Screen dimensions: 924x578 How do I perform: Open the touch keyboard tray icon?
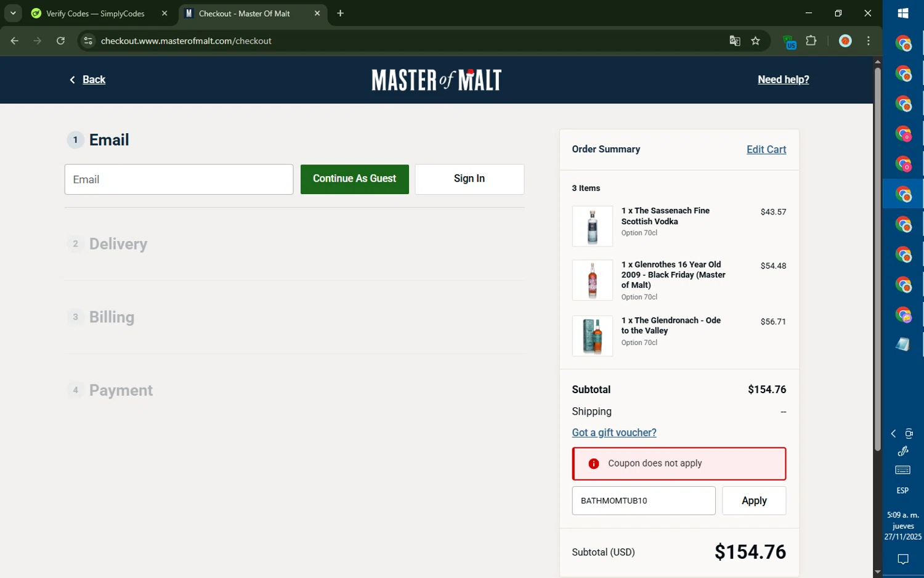(903, 470)
